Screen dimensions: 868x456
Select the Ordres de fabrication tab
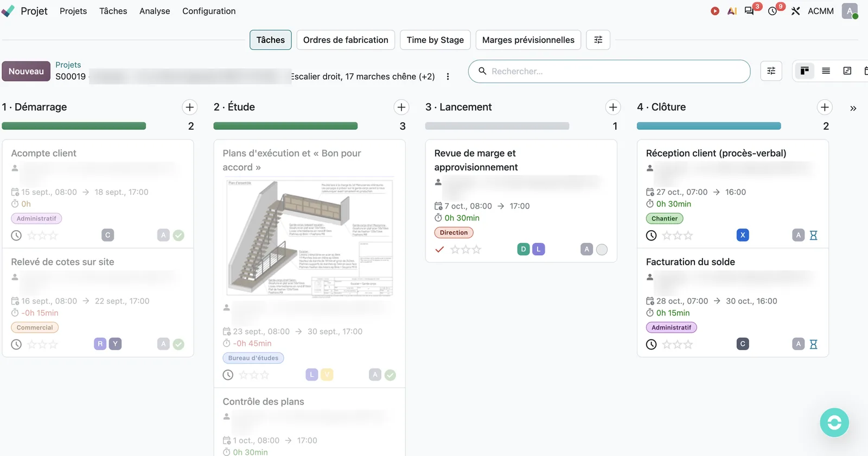[x=346, y=40]
